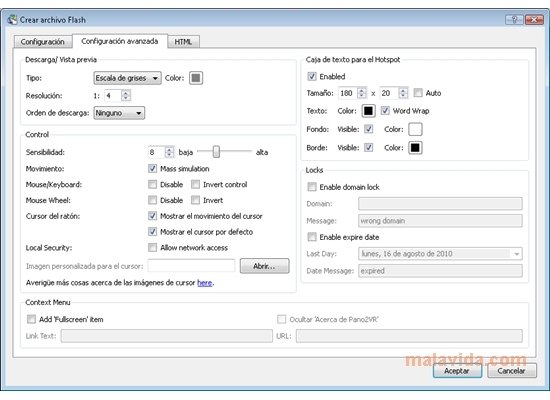
Task: Click the Tamaño height spinner arrows
Action: click(x=403, y=93)
